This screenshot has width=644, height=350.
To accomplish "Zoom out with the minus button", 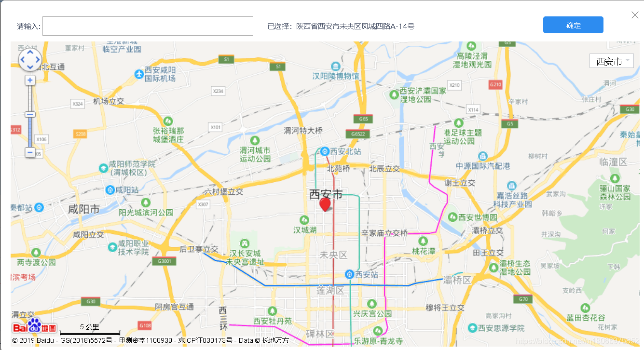I will coord(30,152).
